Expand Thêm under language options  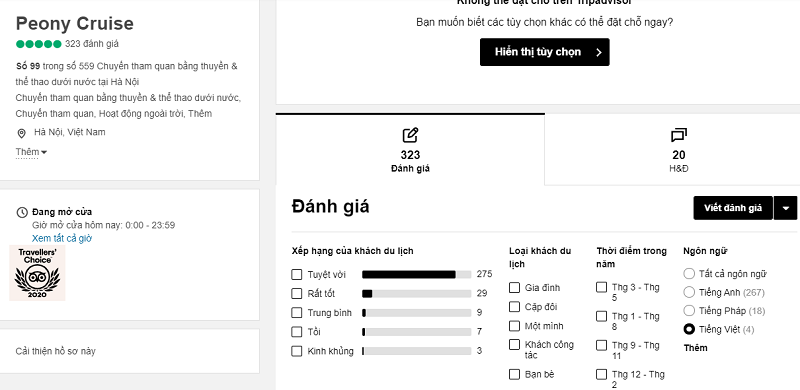pyautogui.click(x=695, y=348)
